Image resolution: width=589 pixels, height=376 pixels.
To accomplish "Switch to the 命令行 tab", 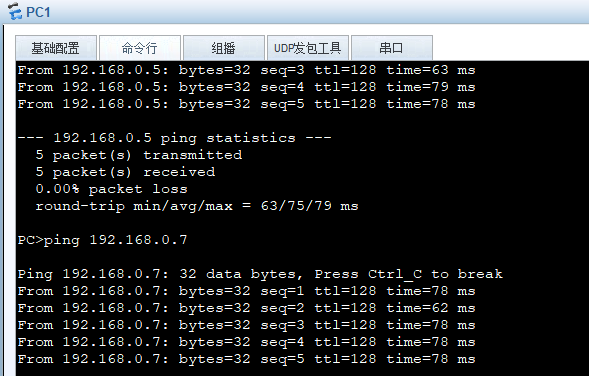I will tap(140, 48).
